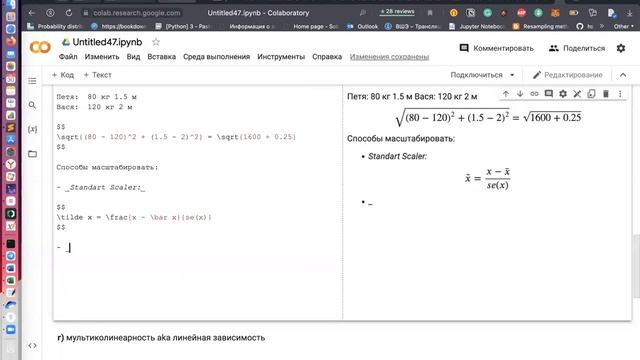Open the files folder panel

click(32, 154)
